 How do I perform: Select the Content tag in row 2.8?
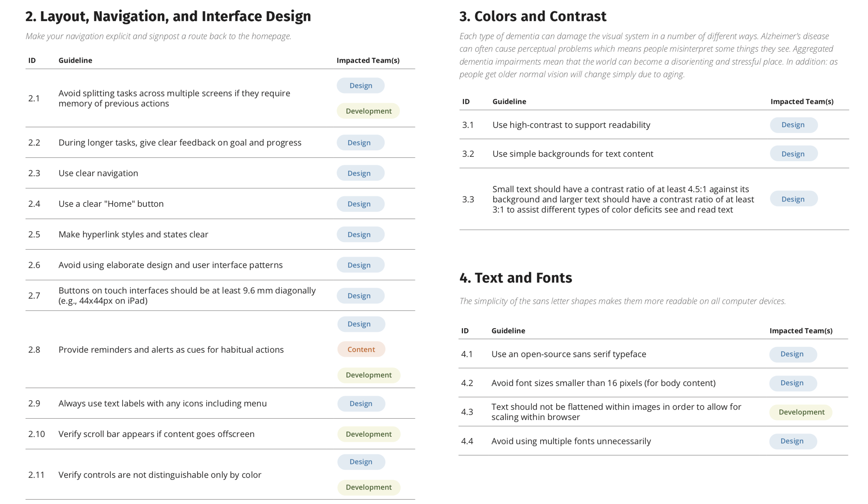[x=361, y=349]
